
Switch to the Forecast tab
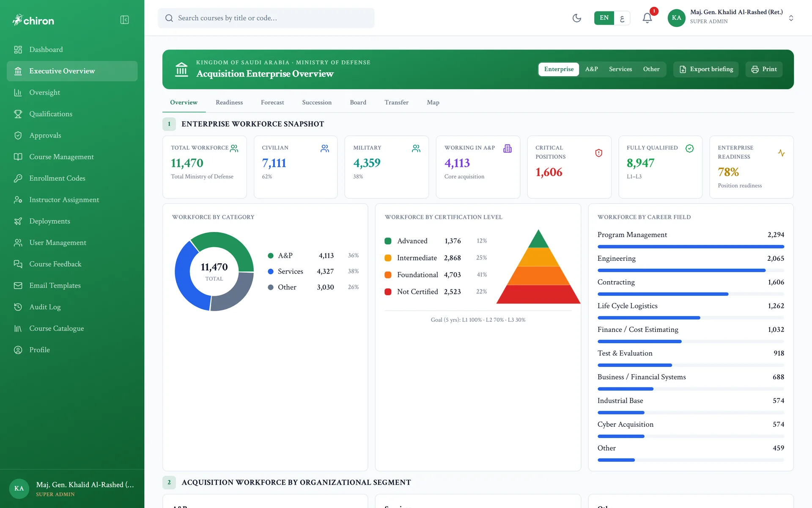[x=272, y=102]
